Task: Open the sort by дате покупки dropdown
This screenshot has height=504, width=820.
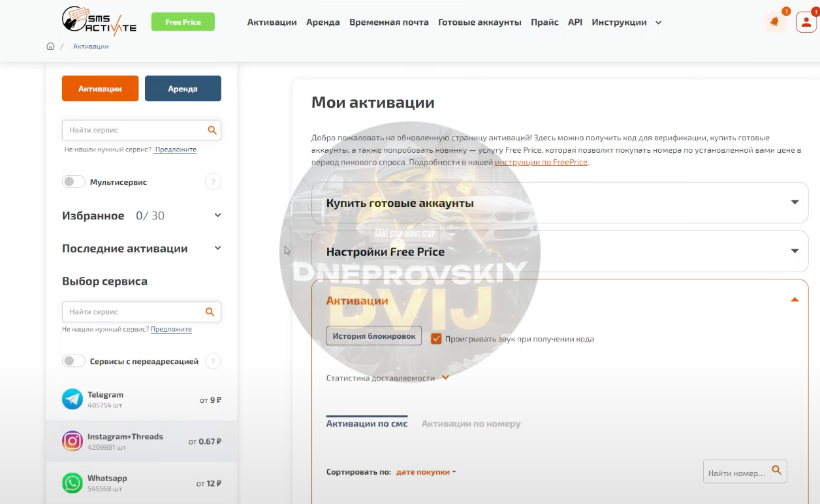Action: pos(426,472)
